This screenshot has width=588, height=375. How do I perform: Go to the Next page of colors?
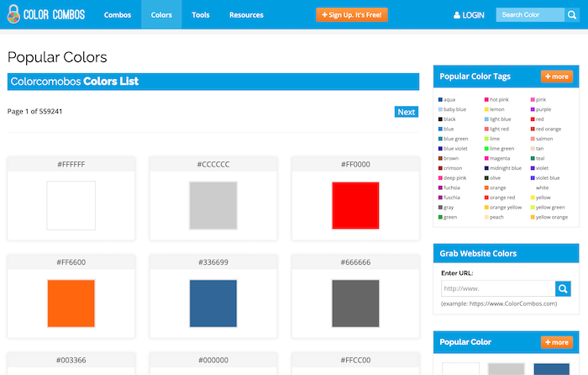click(406, 112)
